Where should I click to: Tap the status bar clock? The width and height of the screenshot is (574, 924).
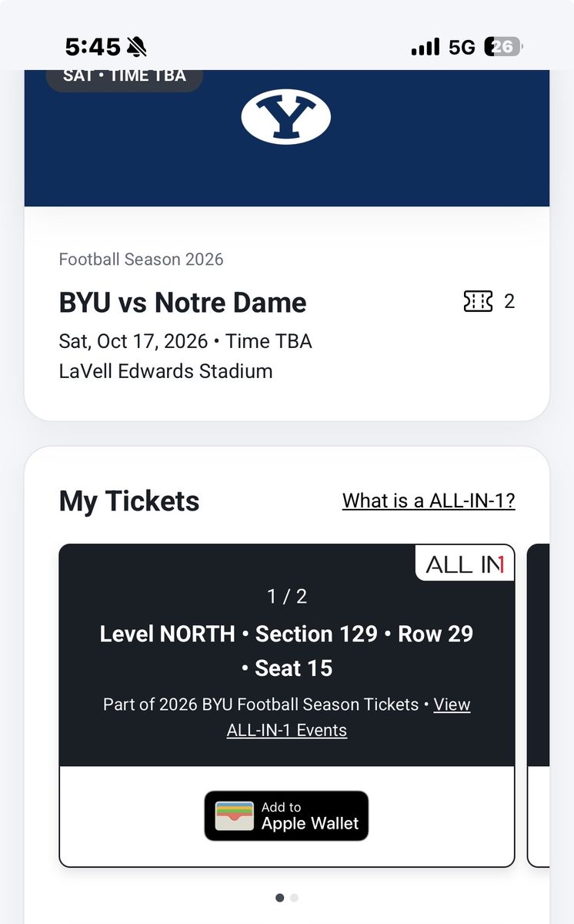(93, 48)
